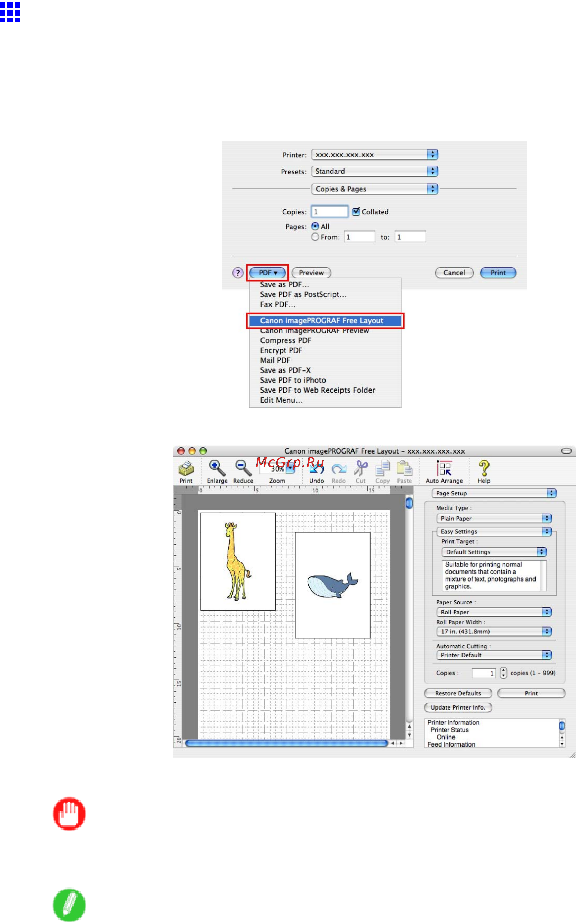The width and height of the screenshot is (576, 924).
Task: Click the Update Printer Info. button
Action: tap(458, 708)
